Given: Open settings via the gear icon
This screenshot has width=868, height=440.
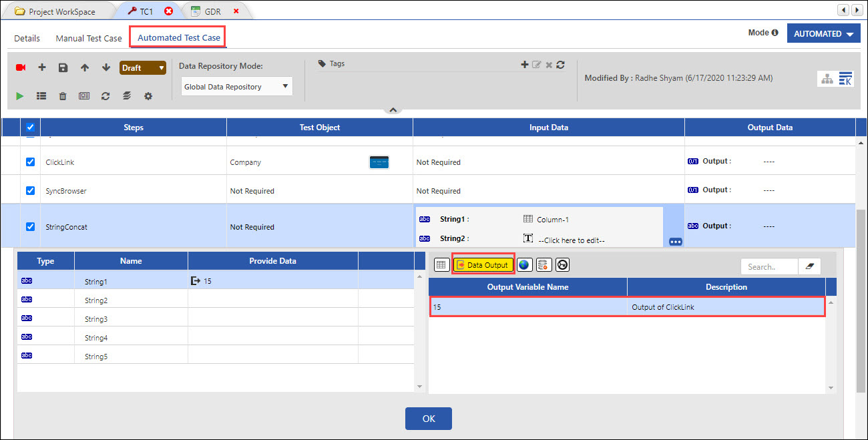Looking at the screenshot, I should pyautogui.click(x=148, y=96).
